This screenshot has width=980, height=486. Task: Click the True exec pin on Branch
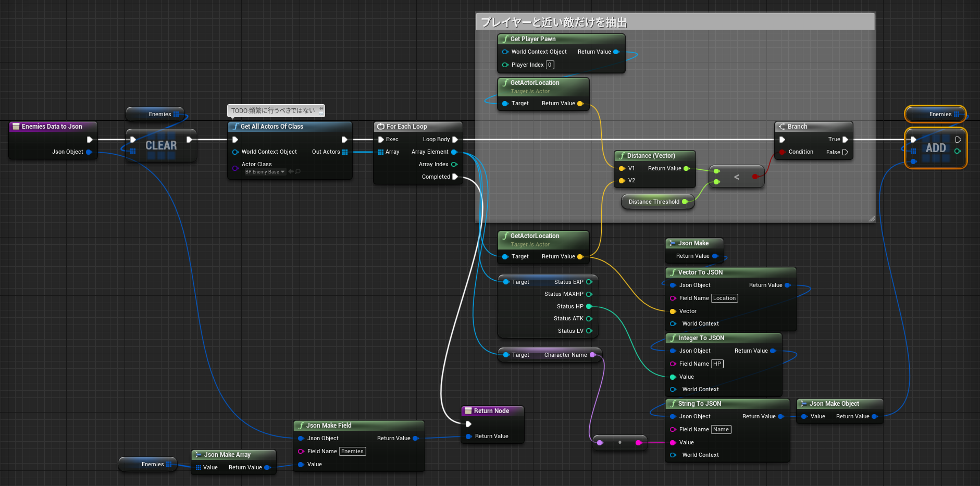[x=845, y=140]
